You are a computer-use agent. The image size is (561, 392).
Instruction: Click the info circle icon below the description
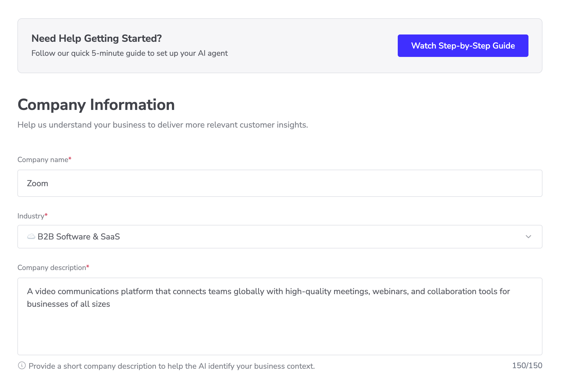tap(22, 366)
